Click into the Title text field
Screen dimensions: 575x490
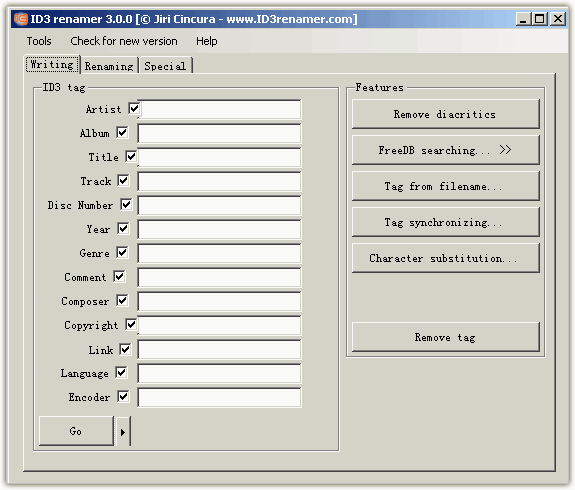tap(219, 157)
